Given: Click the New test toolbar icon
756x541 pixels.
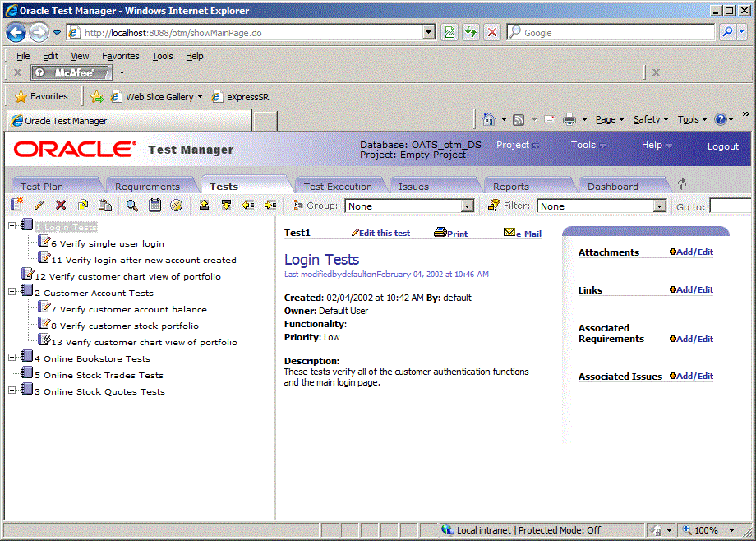Looking at the screenshot, I should click(17, 205).
